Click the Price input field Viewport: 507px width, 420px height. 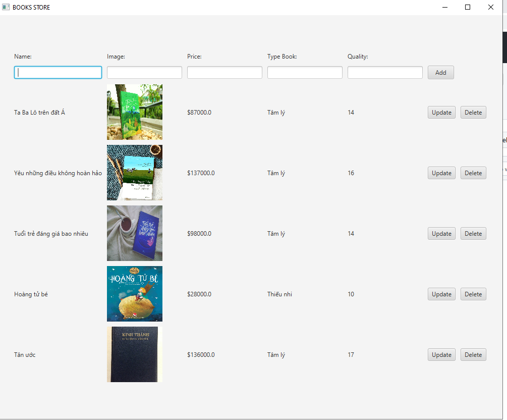224,73
